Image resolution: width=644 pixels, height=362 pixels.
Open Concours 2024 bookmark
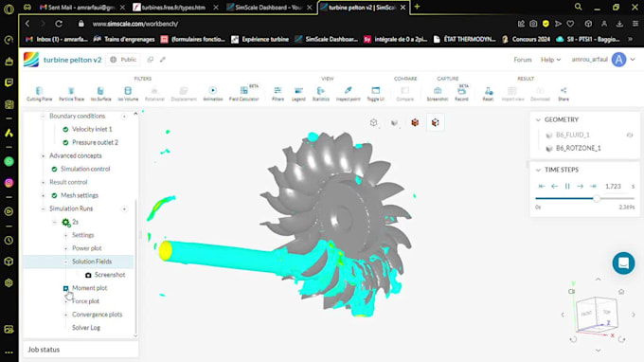click(526, 40)
